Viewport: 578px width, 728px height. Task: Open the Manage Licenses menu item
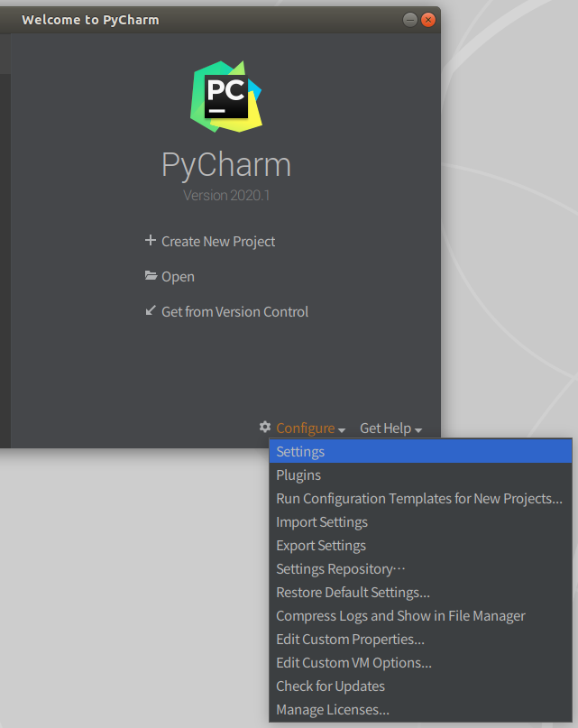pos(420,709)
